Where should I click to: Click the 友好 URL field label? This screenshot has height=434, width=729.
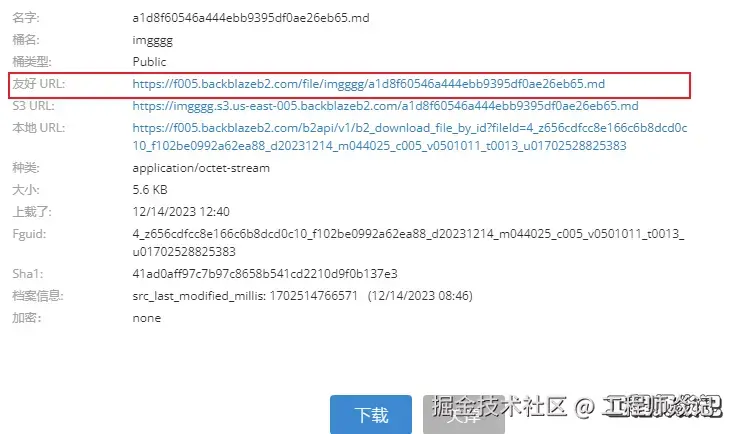point(39,84)
